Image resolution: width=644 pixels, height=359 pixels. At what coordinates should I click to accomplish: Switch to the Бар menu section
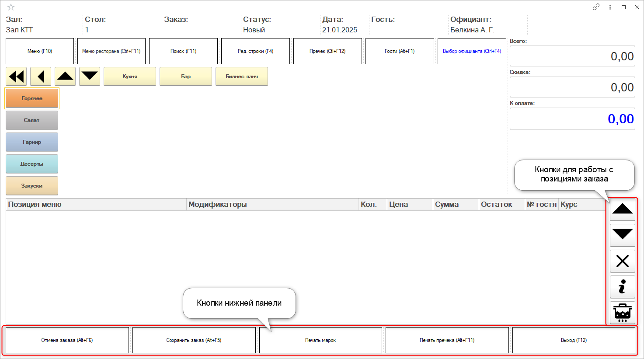pos(186,77)
